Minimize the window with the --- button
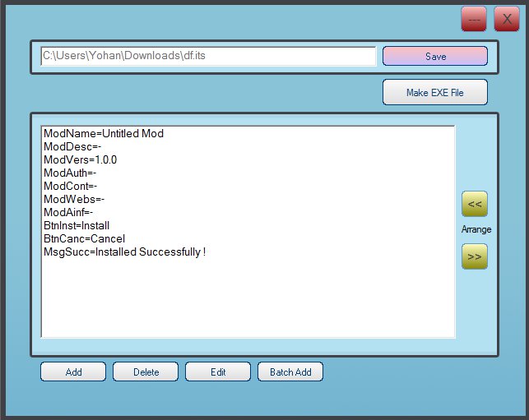The height and width of the screenshot is (420, 529). pyautogui.click(x=474, y=19)
